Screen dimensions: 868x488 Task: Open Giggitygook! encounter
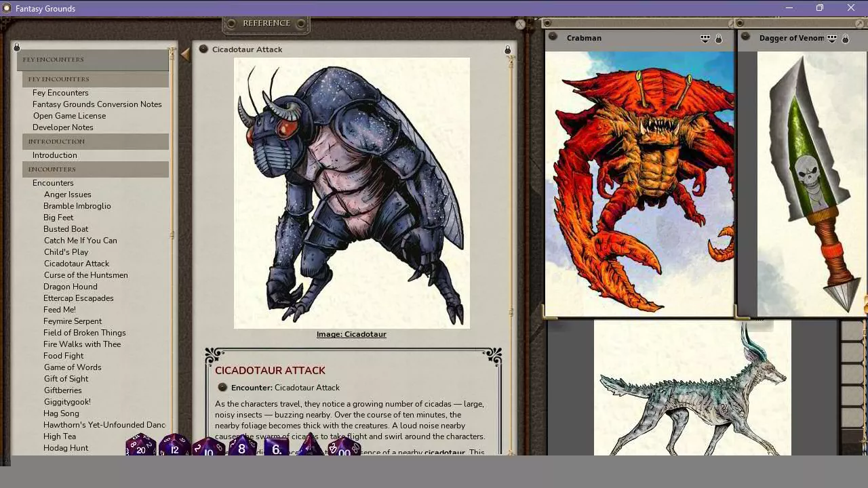click(67, 402)
